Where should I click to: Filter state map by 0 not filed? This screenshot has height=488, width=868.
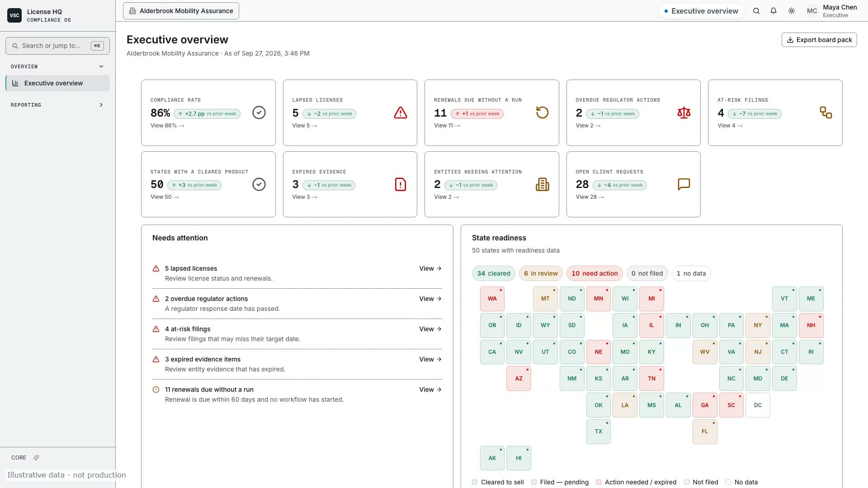click(x=647, y=273)
